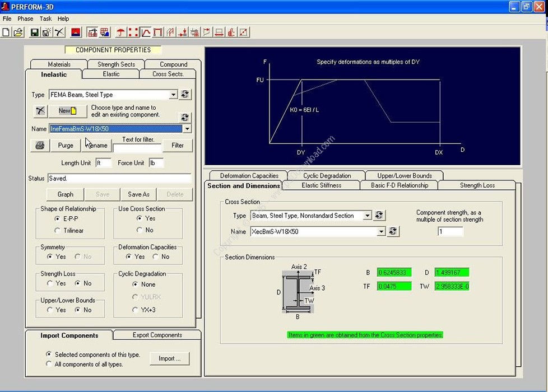Set Strength Loss to Yes
Image resolution: width=548 pixels, height=392 pixels.
pyautogui.click(x=50, y=283)
